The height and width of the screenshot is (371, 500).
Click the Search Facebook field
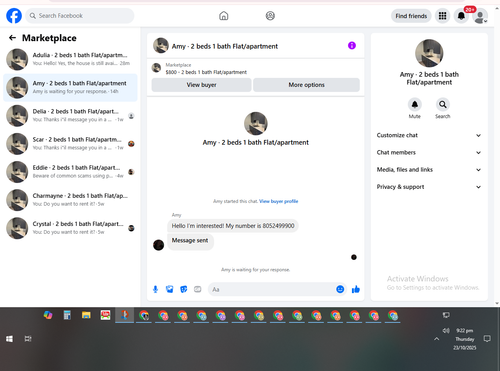click(x=80, y=16)
